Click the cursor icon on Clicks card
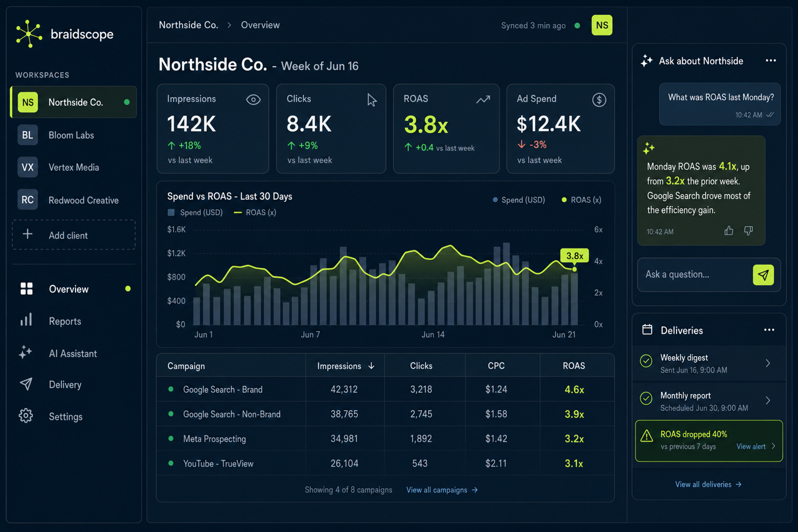 point(372,100)
